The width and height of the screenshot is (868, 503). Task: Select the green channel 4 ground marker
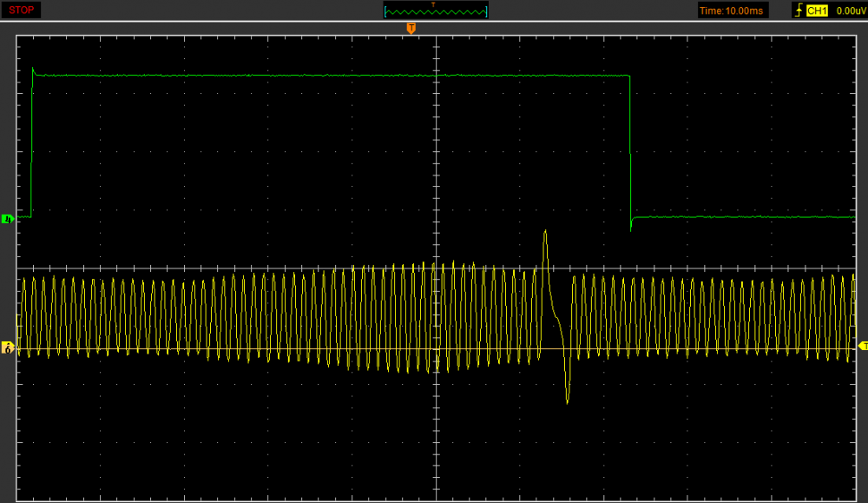click(x=8, y=219)
